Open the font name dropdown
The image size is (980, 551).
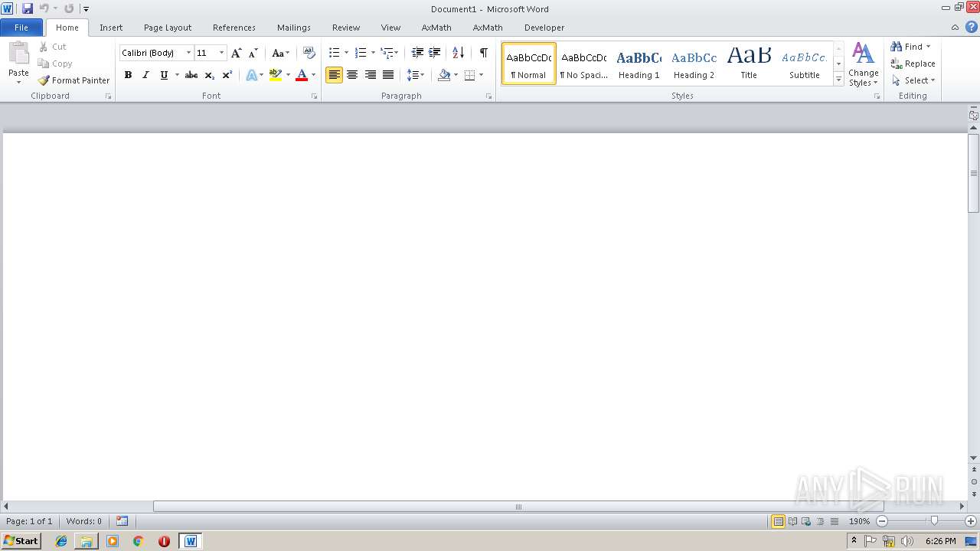tap(188, 53)
